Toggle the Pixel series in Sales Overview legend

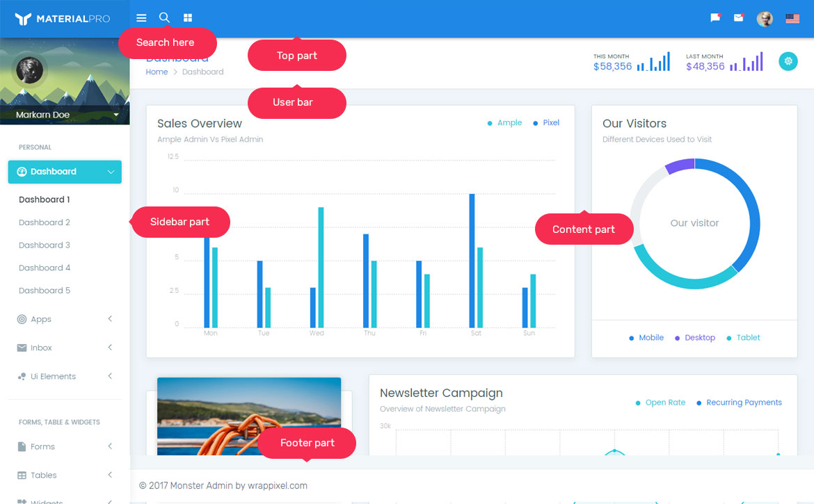click(x=546, y=123)
